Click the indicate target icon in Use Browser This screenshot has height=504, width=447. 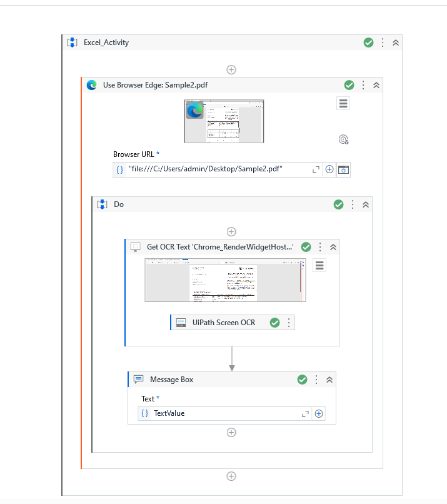(343, 139)
